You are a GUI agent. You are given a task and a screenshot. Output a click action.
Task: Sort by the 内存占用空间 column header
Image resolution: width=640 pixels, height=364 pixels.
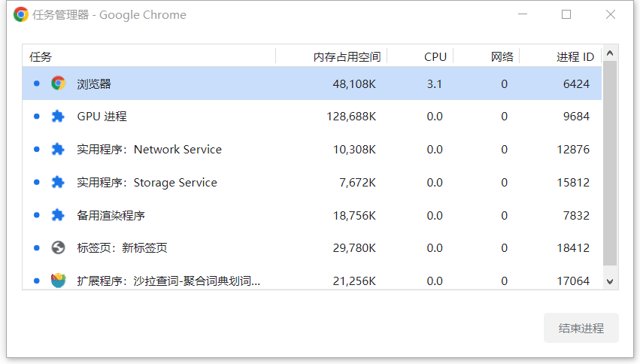click(347, 57)
